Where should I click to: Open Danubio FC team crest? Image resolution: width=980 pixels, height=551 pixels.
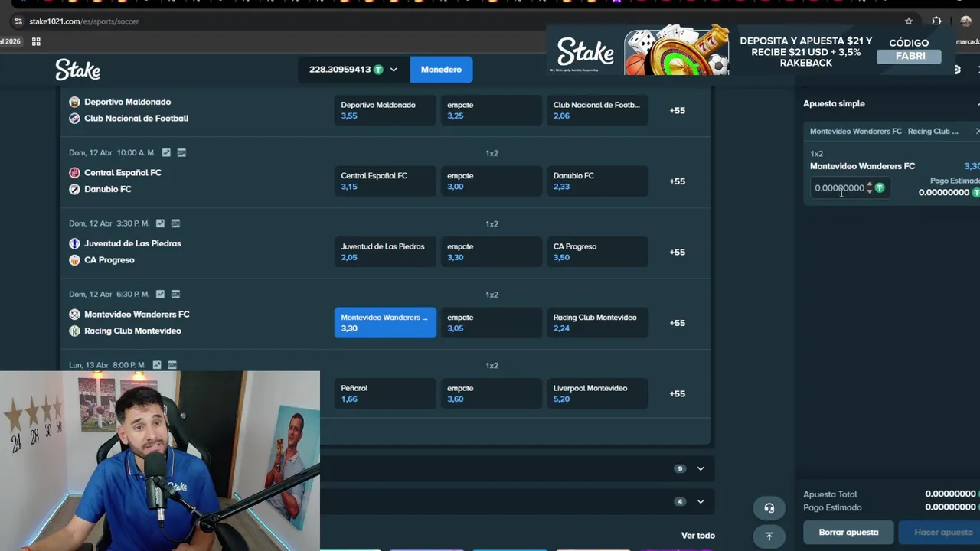click(x=74, y=189)
